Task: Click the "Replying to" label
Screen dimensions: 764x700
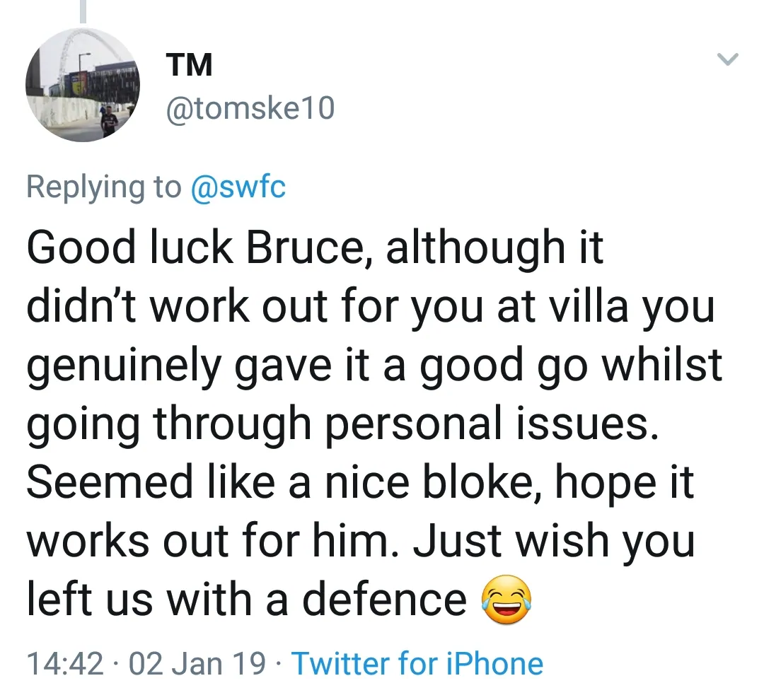Action: (103, 186)
